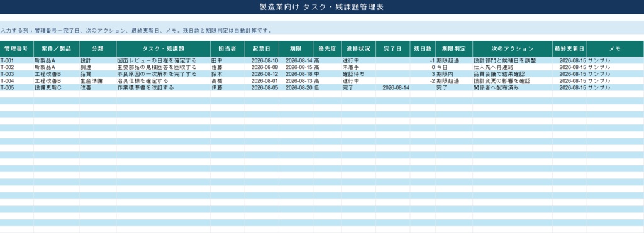This screenshot has height=233, width=644.
Task: Select deadline 2026-08-20
Action: (296, 87)
